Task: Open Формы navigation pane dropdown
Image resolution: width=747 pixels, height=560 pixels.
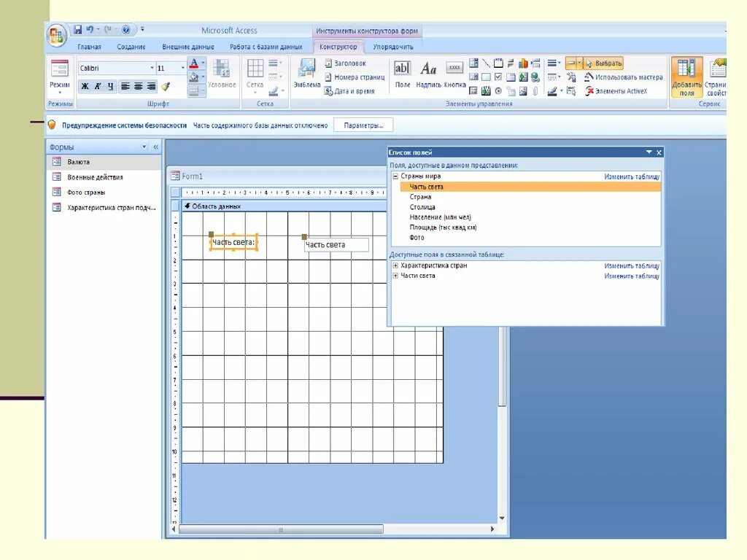Action: 144,147
